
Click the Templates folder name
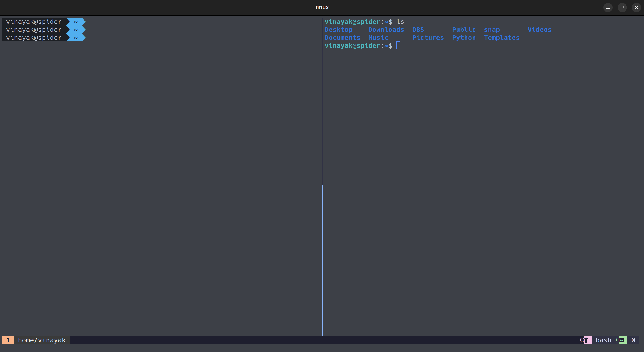(501, 38)
